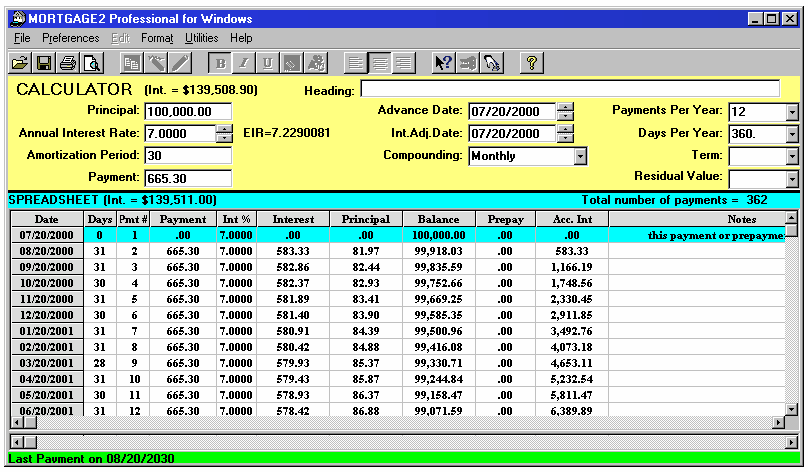Click the spreadsheet vertical scrollbar down arrow
Viewport: 808px width, 472px height.
point(792,421)
